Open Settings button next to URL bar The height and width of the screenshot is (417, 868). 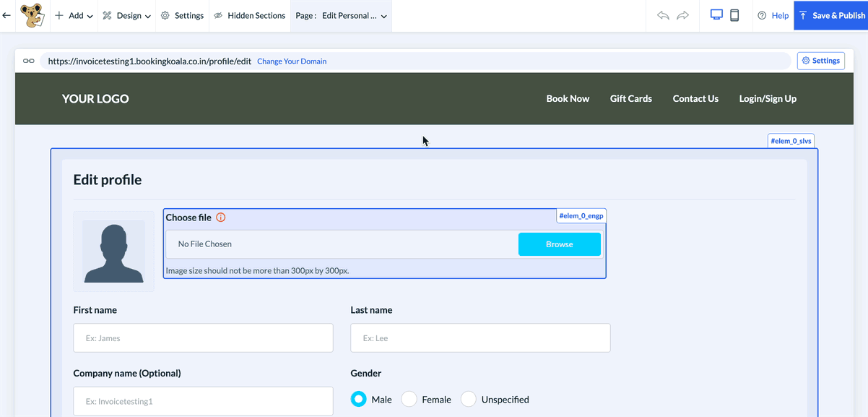tap(821, 61)
